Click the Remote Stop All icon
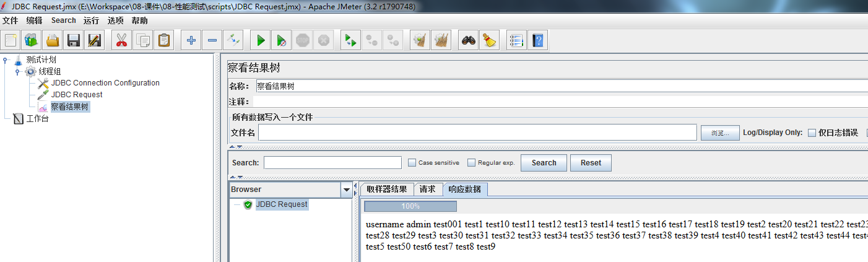Viewport: 868px width, 262px height. (392, 41)
